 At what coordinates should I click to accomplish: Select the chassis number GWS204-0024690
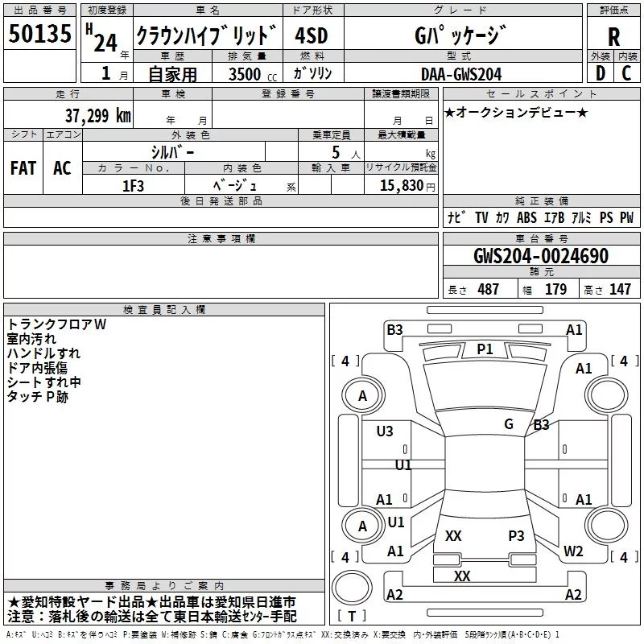point(541,256)
